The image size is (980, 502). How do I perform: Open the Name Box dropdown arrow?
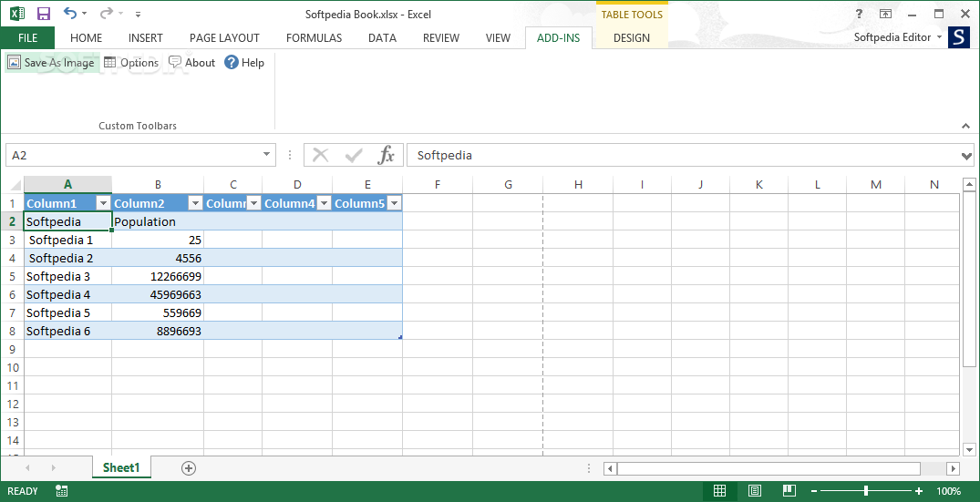(x=267, y=156)
